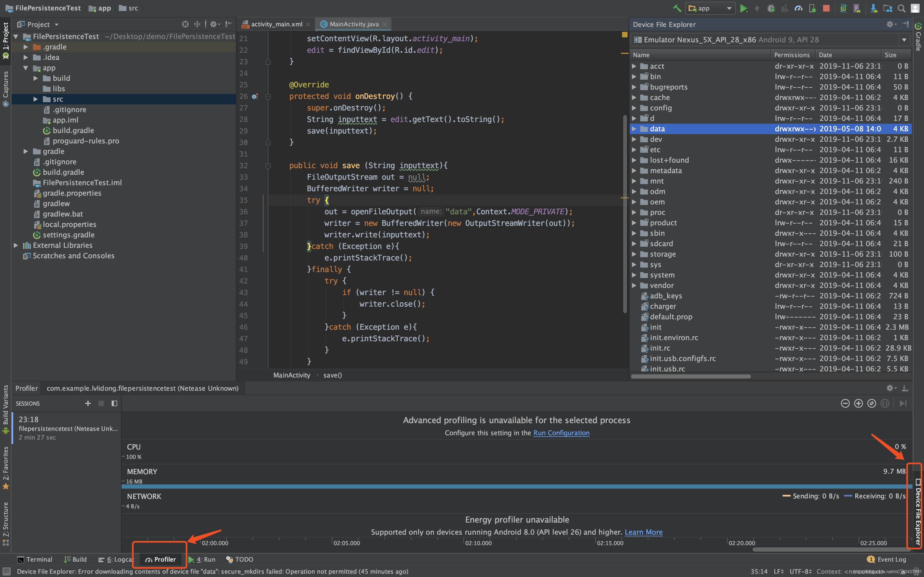
Task: Click the Add Session button in Profiler
Action: click(x=88, y=404)
